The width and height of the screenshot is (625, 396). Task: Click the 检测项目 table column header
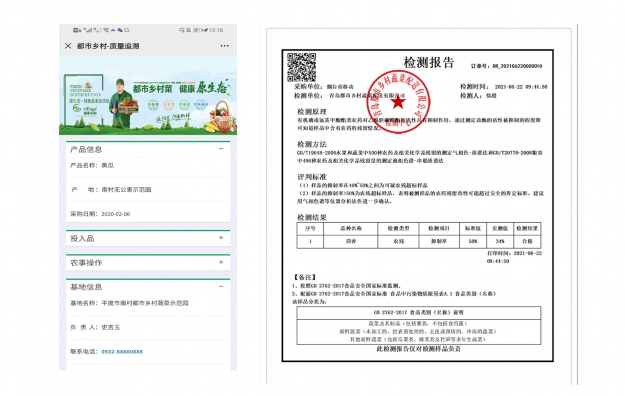point(439,229)
